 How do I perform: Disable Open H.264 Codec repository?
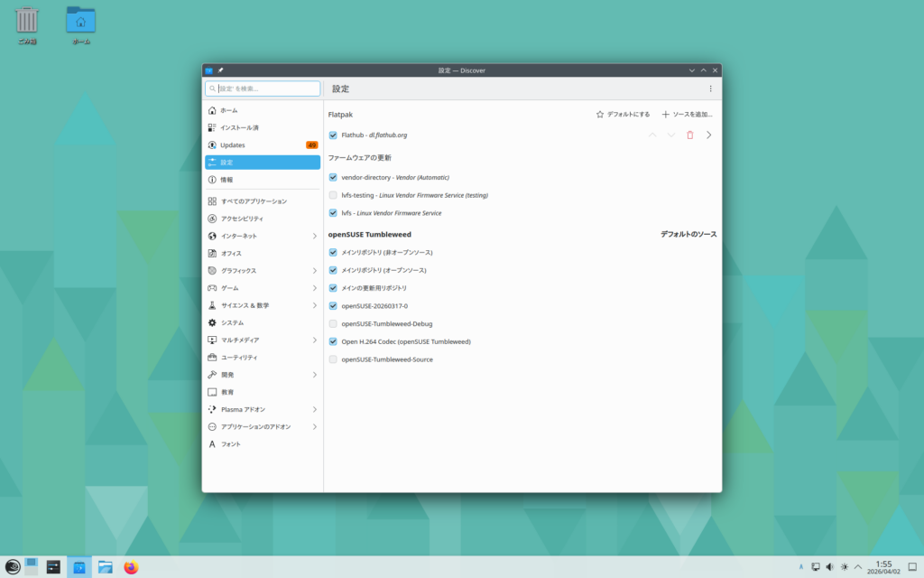333,341
